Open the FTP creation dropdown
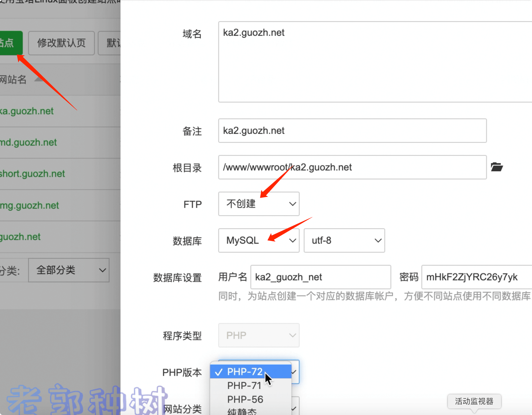Screen dimensions: 532x415 259,204
